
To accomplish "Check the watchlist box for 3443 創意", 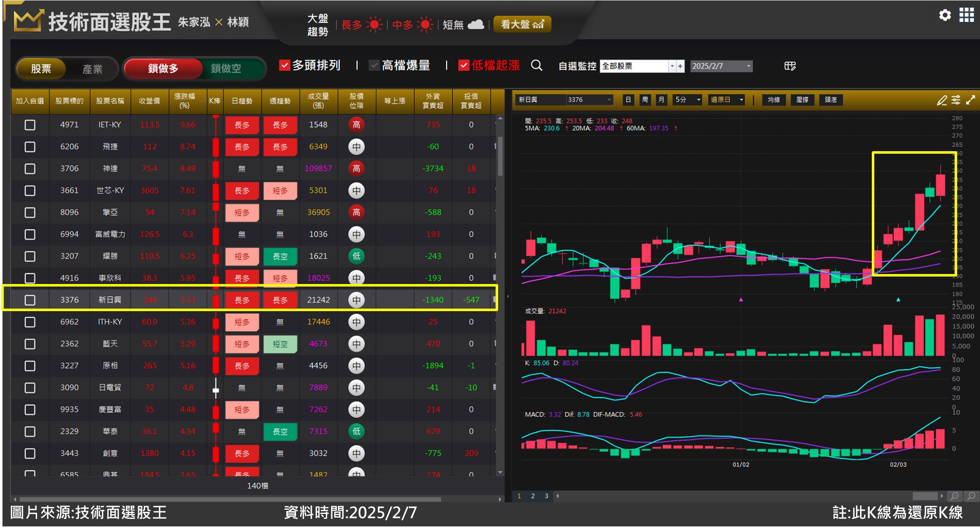I will [30, 454].
